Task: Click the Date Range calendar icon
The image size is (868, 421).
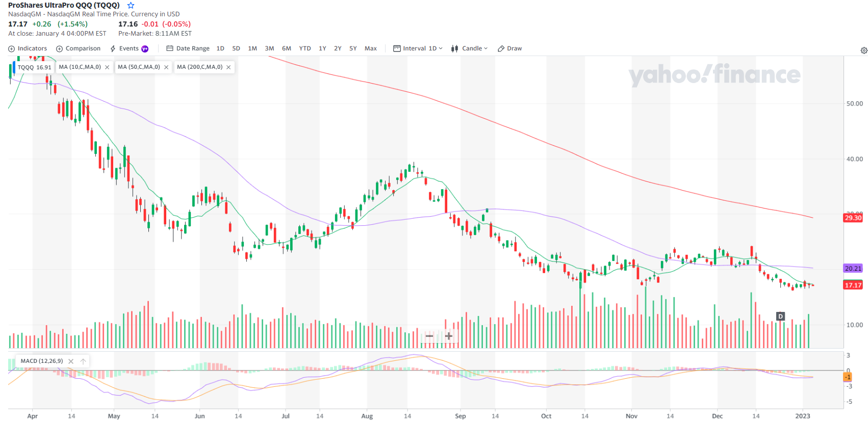Action: [170, 48]
